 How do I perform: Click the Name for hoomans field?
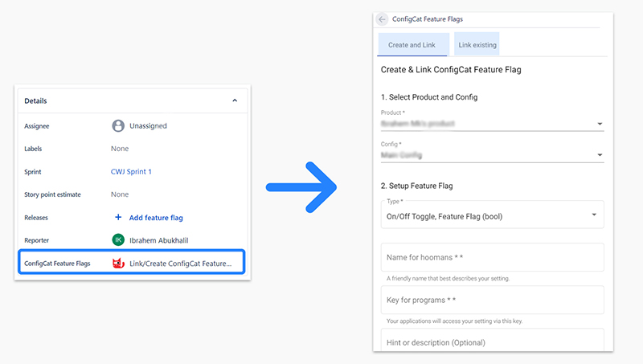tap(492, 257)
